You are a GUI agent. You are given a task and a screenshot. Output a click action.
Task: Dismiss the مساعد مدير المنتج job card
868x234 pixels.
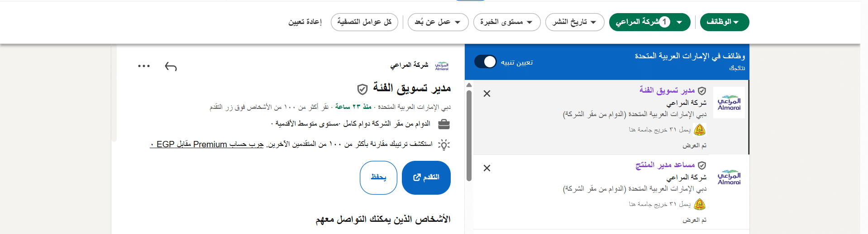(x=487, y=168)
